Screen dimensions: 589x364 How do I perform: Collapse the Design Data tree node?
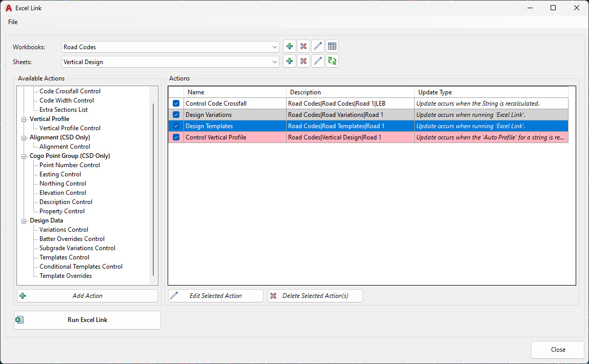(24, 220)
